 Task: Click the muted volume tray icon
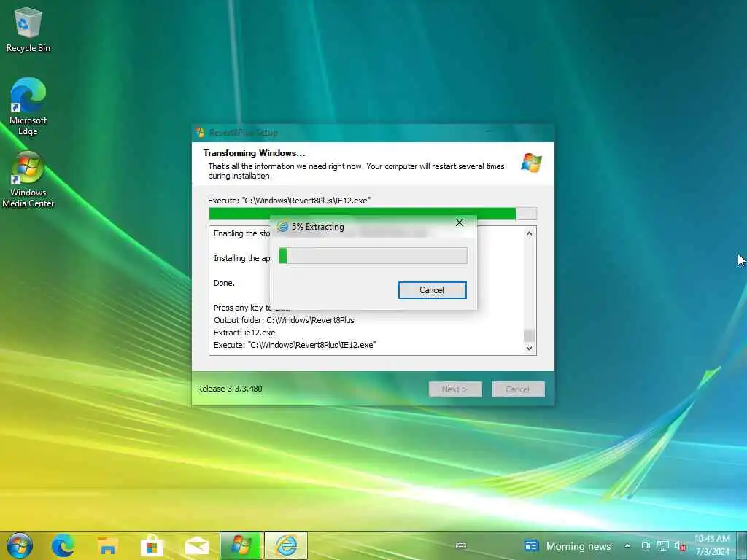[x=680, y=546]
